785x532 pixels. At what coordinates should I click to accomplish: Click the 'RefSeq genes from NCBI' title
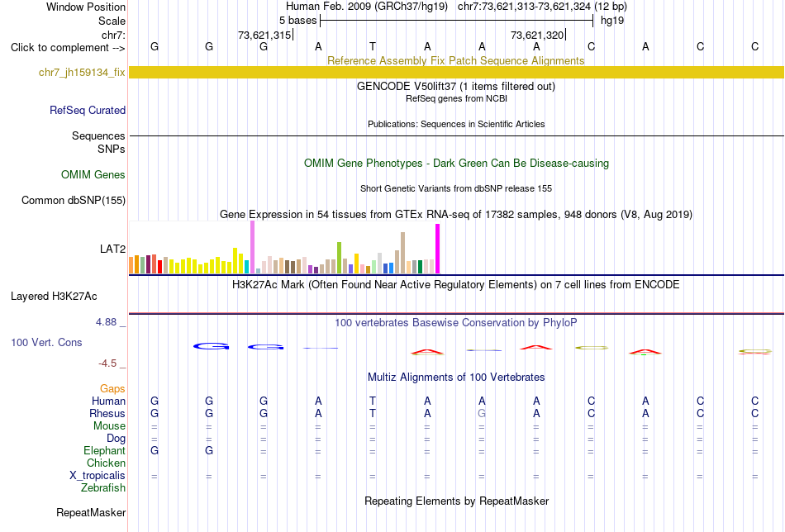click(456, 98)
